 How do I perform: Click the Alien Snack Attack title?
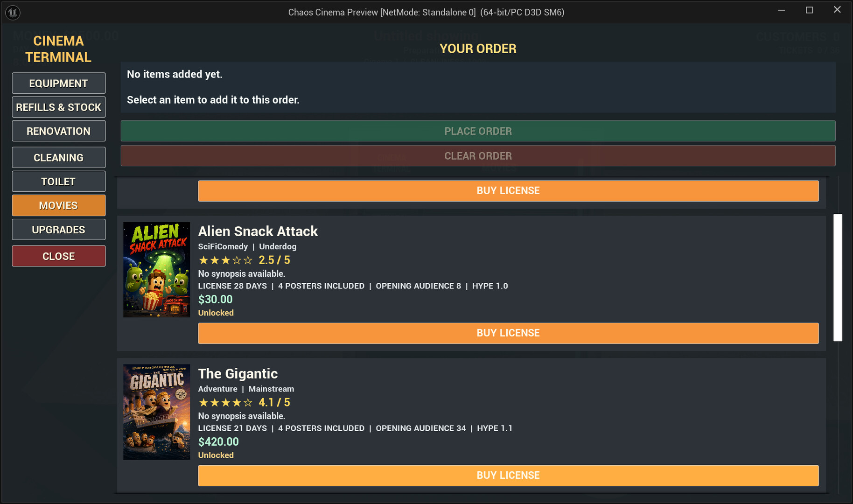click(258, 231)
